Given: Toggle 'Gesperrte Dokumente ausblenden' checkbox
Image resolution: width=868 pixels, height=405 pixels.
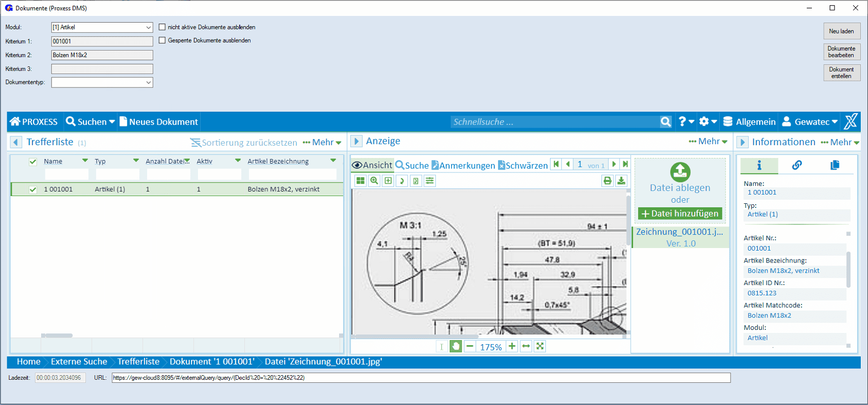Looking at the screenshot, I should click(162, 40).
